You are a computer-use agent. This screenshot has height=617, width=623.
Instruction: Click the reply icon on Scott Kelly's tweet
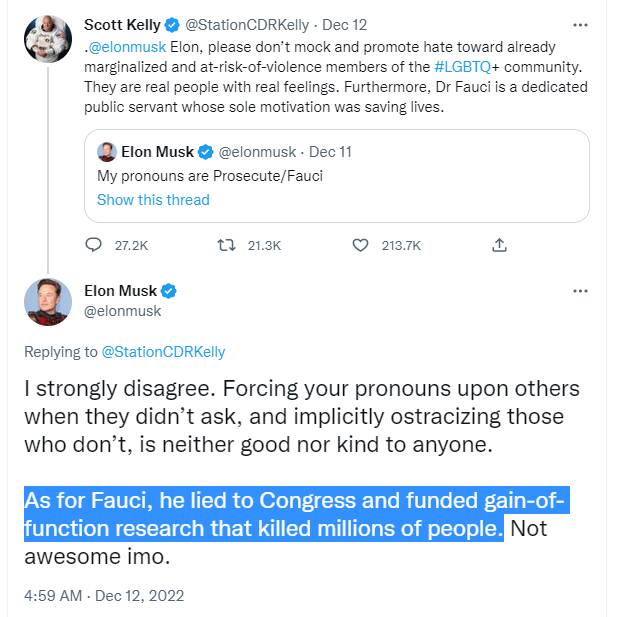[94, 244]
